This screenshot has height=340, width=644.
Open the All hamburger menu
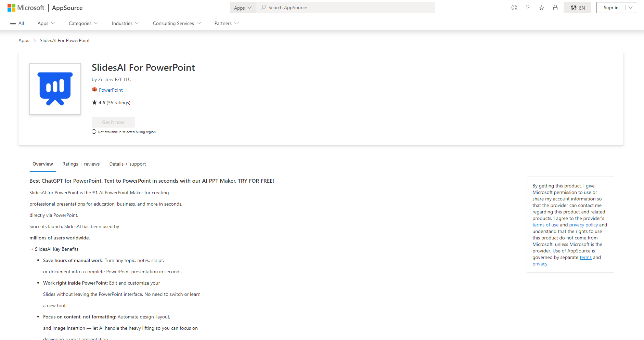coord(17,23)
